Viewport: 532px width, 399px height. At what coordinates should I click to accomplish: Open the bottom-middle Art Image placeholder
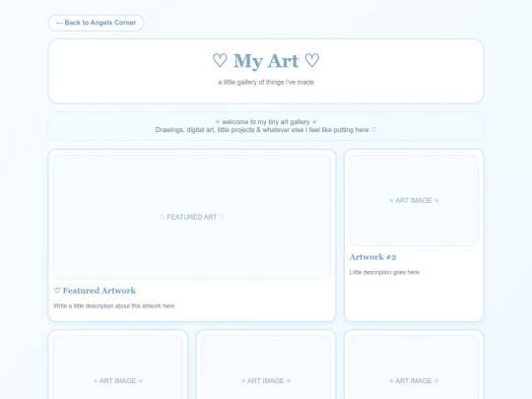[x=266, y=367]
